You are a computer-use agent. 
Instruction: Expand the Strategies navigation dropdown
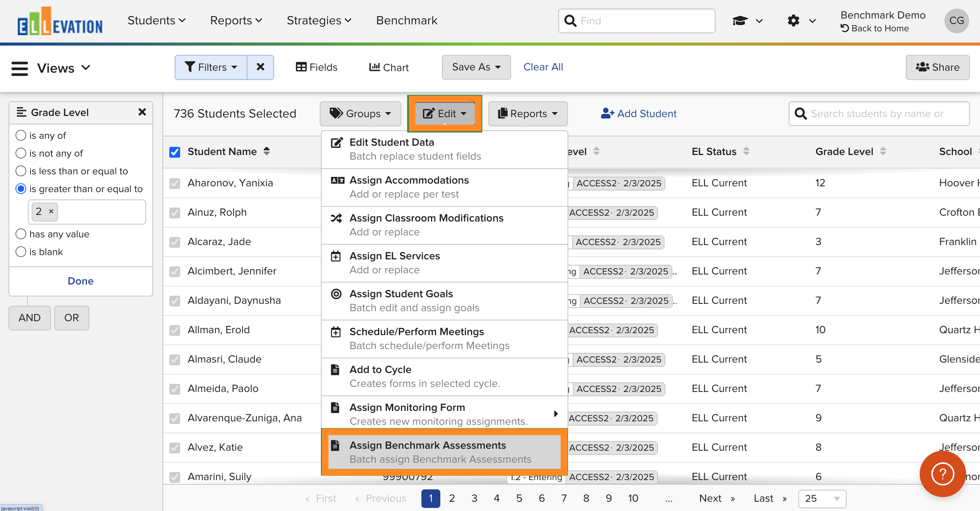tap(319, 20)
